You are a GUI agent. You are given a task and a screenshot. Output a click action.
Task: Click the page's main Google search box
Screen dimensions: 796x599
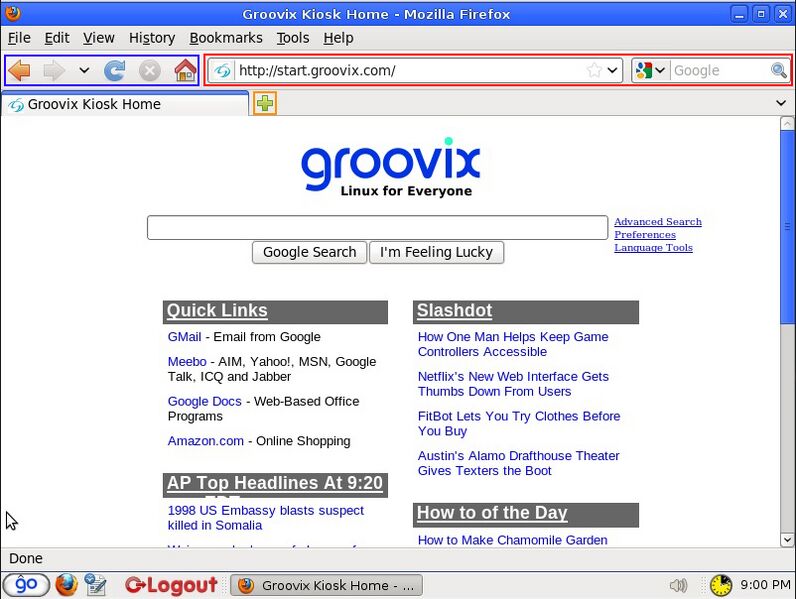[x=377, y=227]
